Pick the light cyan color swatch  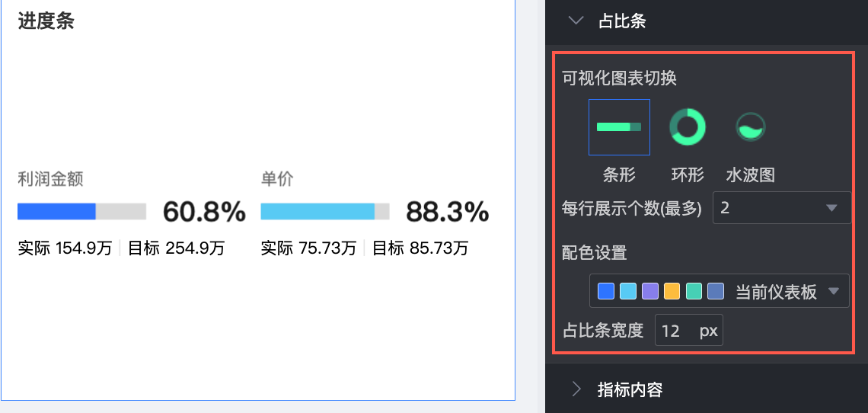pyautogui.click(x=628, y=291)
